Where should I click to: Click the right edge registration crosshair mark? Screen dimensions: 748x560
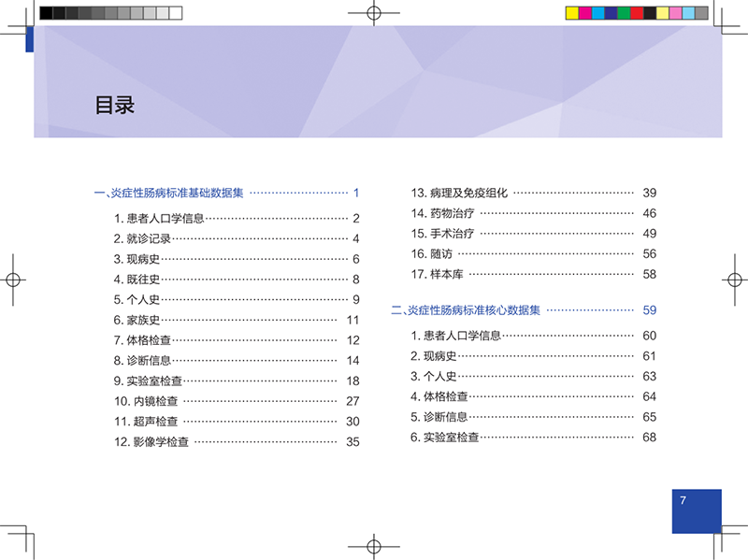click(735, 280)
